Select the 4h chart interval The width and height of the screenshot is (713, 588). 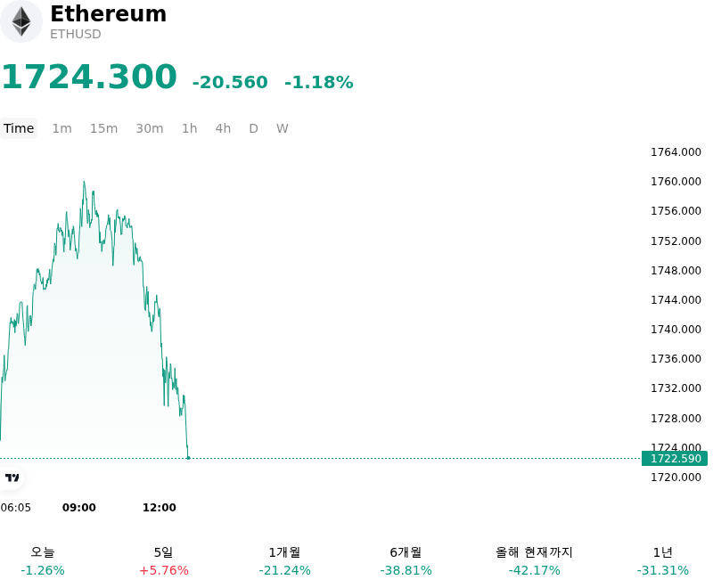(x=223, y=128)
